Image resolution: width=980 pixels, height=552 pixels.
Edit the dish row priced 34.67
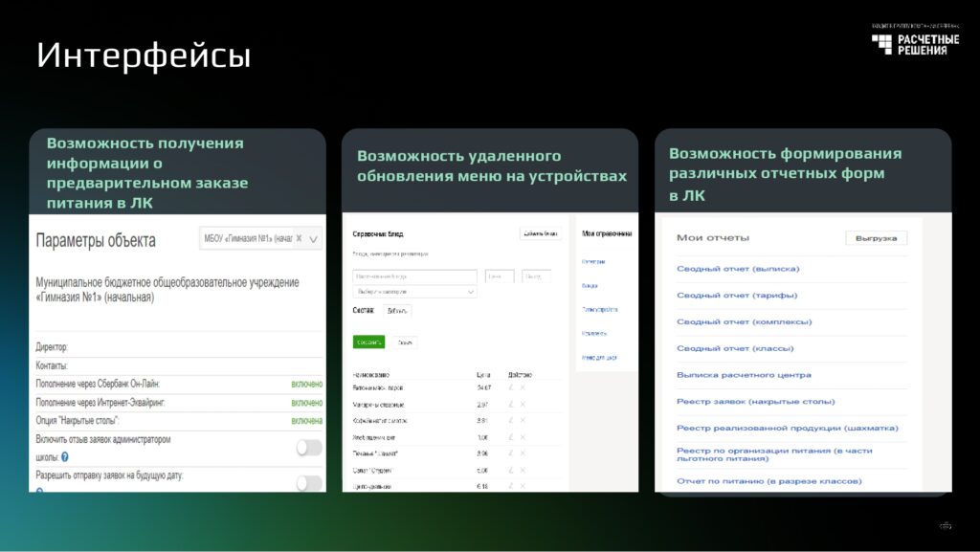(511, 387)
